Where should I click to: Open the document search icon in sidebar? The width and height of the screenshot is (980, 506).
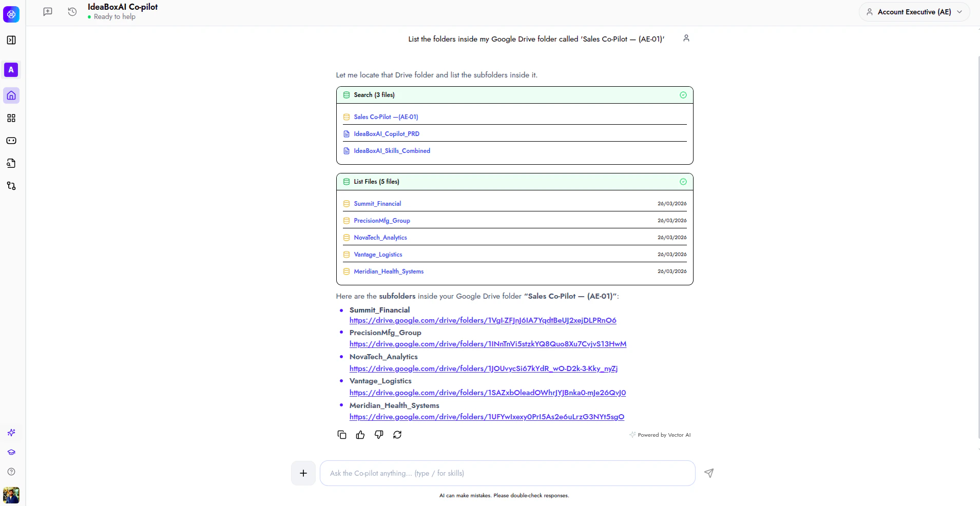point(11,163)
